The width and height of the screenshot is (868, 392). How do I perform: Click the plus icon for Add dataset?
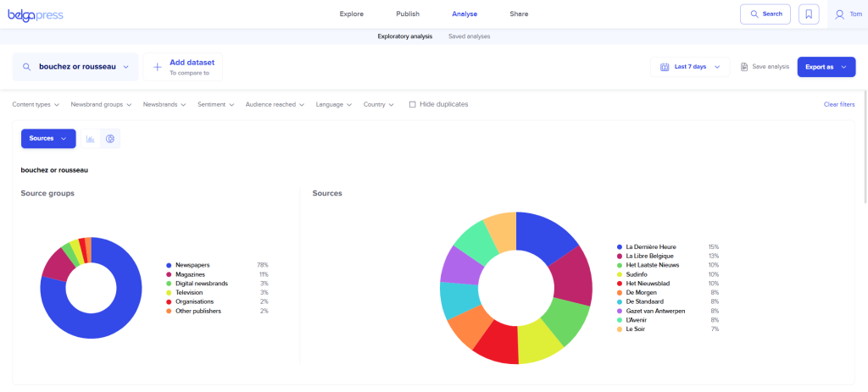click(x=157, y=67)
